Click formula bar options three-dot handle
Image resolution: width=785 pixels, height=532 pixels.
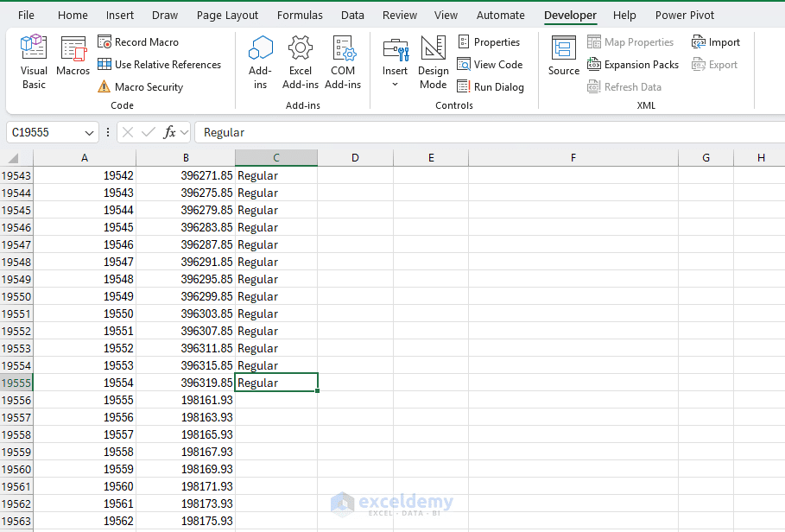108,133
